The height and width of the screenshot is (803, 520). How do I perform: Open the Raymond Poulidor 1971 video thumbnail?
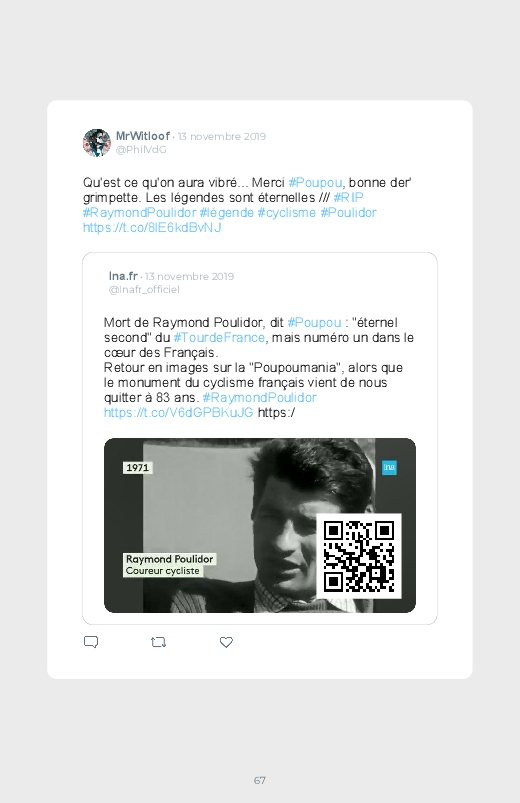[x=260, y=525]
